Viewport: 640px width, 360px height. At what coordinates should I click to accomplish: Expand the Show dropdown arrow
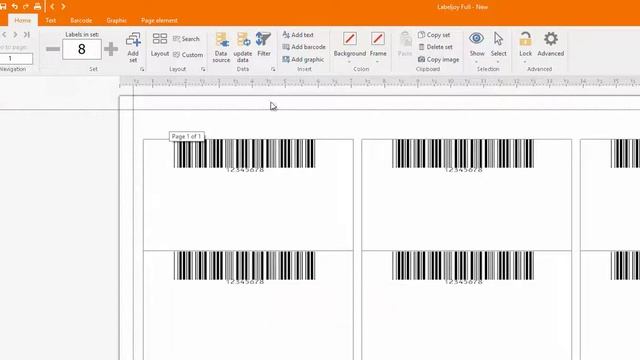click(476, 62)
